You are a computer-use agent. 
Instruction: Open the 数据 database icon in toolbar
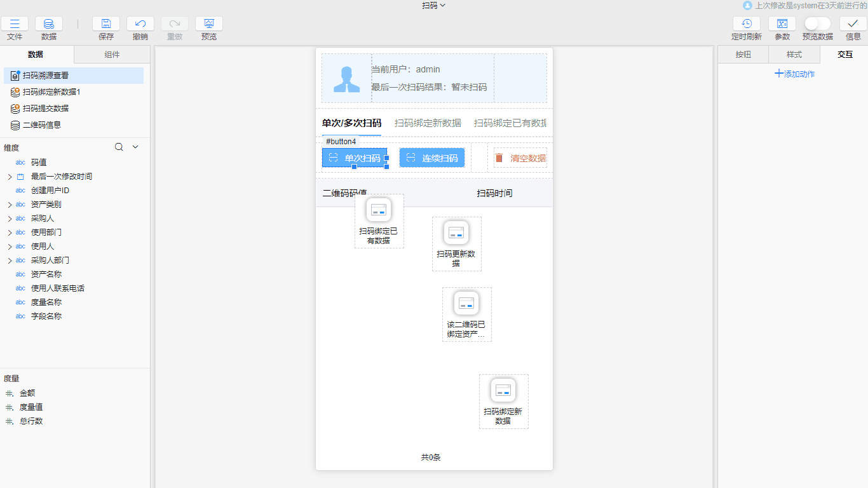coord(49,24)
